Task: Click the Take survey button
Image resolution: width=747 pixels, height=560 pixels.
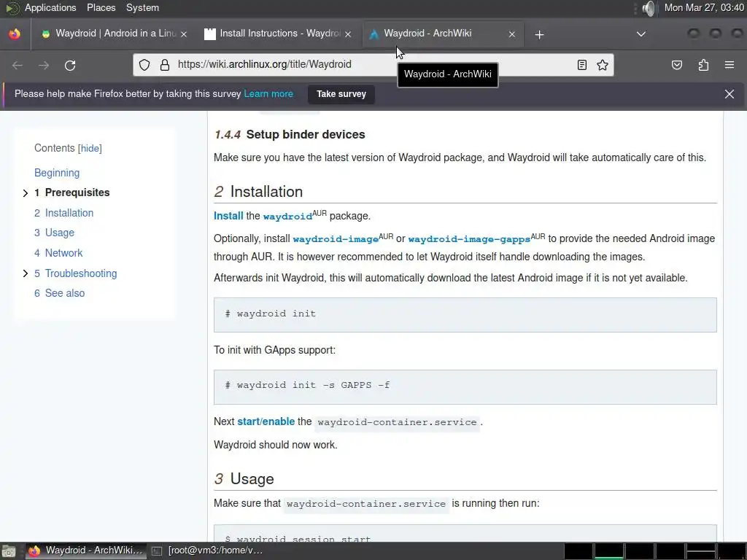Action: 341,94
